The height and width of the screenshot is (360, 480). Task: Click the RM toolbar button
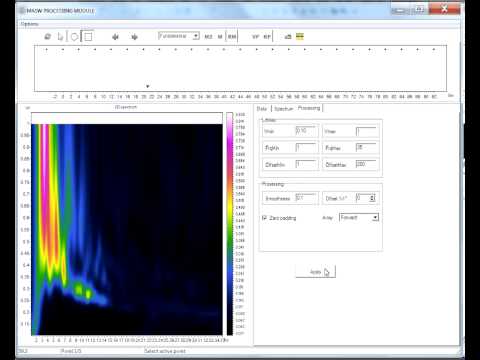click(x=232, y=37)
